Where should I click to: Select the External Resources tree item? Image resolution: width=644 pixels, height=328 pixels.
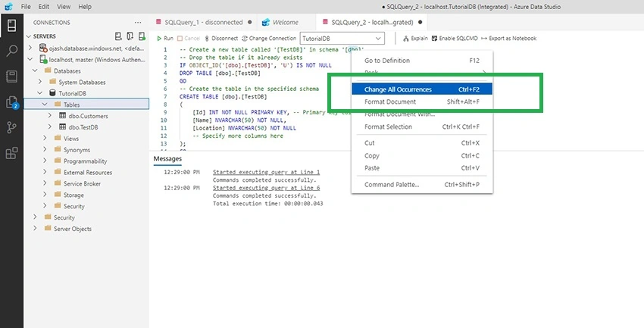tap(86, 173)
